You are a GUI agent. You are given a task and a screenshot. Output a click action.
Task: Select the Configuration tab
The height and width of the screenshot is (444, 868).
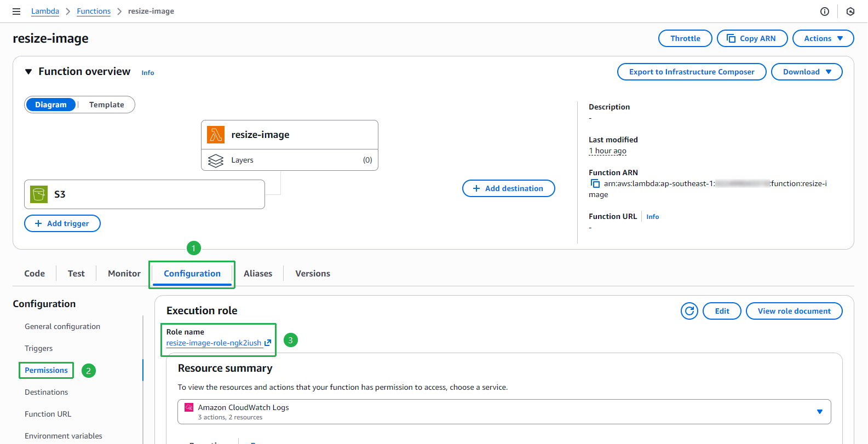click(x=192, y=274)
